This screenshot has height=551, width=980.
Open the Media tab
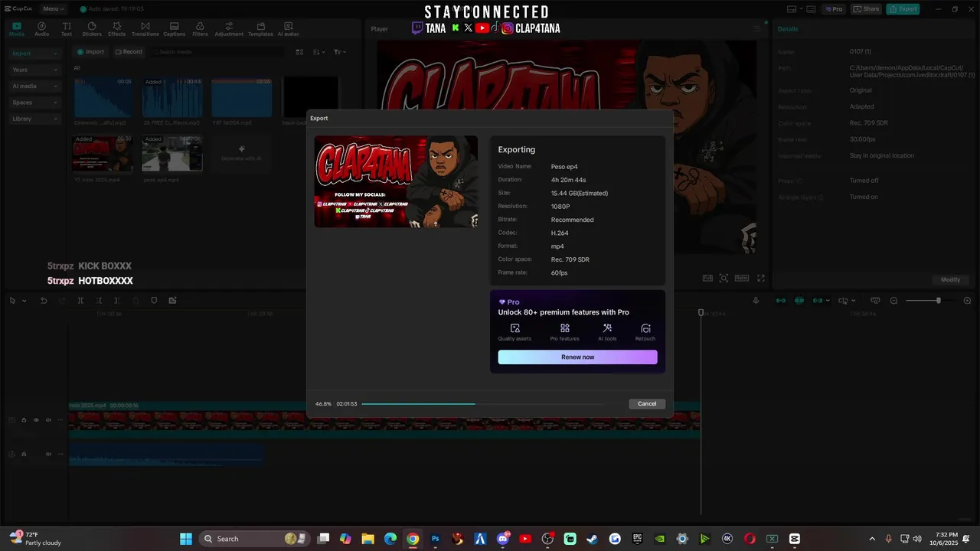pyautogui.click(x=16, y=29)
